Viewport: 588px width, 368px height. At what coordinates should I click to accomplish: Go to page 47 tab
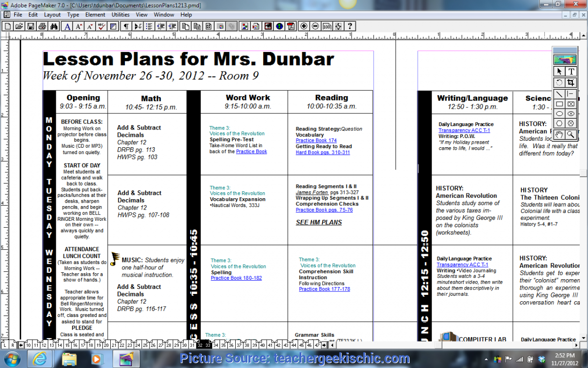coord(317,345)
